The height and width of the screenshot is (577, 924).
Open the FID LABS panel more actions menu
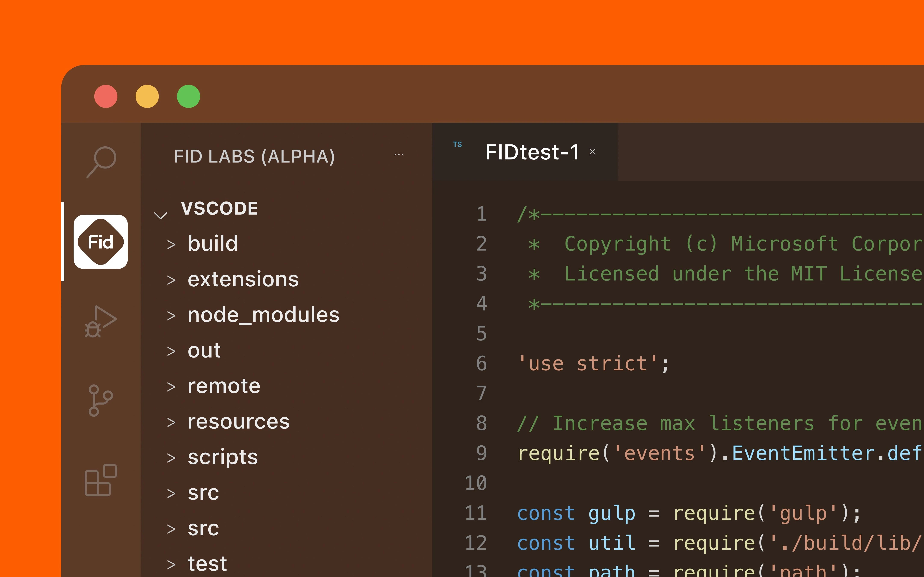click(399, 155)
